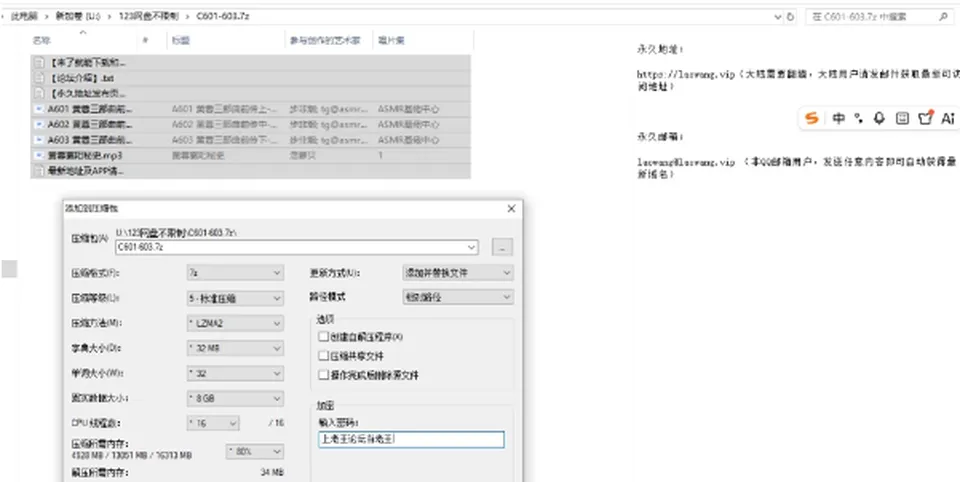The height and width of the screenshot is (482, 960).
Task: Open word size 32 dropdown
Action: click(x=235, y=374)
